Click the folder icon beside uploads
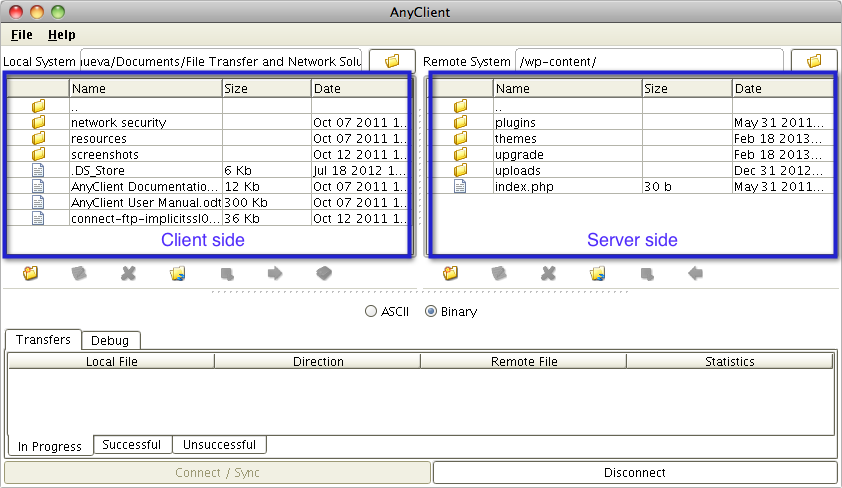 [460, 170]
